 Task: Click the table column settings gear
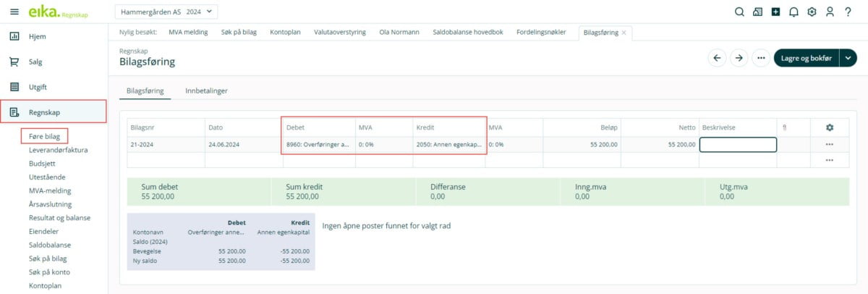click(x=829, y=127)
